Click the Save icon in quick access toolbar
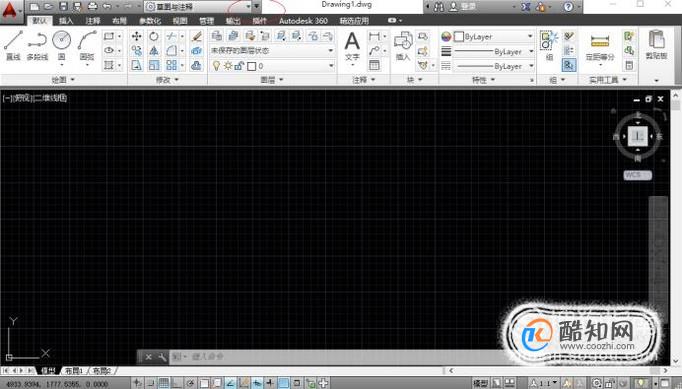The image size is (682, 389). click(64, 6)
